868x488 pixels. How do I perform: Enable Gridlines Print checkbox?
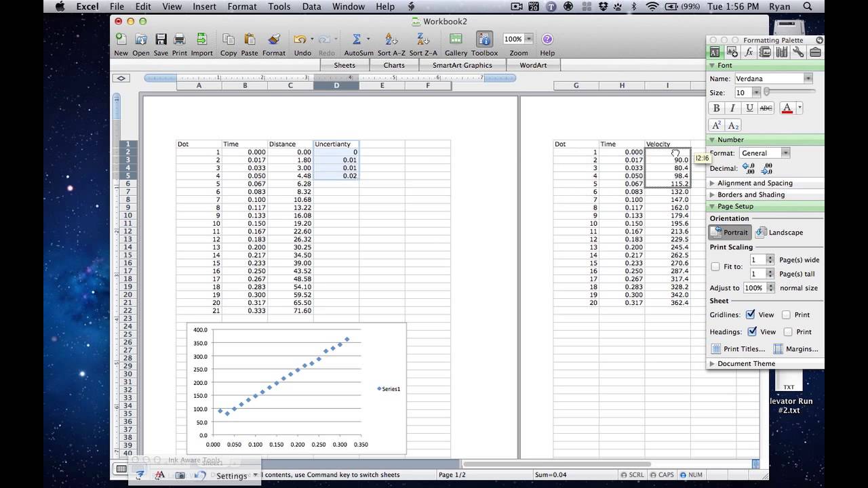click(786, 314)
